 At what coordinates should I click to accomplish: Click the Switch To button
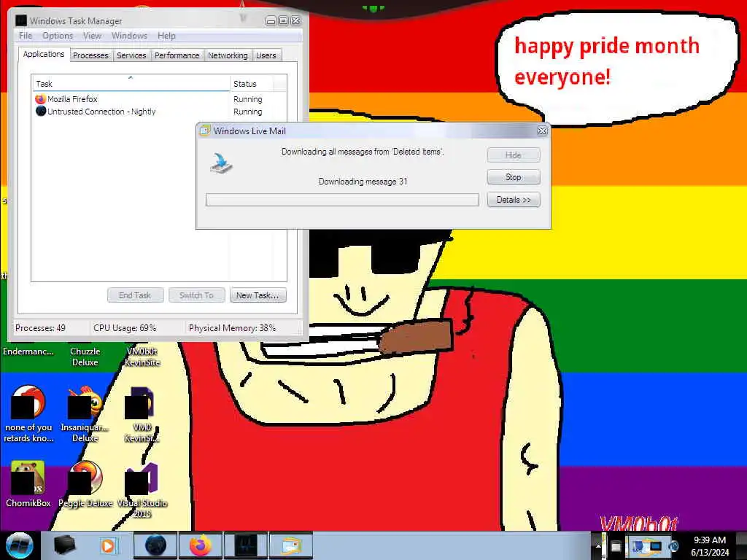point(196,295)
